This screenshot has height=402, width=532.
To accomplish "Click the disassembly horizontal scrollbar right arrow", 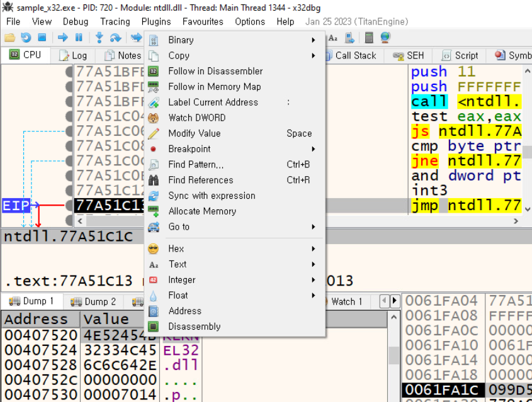I will tap(516, 221).
